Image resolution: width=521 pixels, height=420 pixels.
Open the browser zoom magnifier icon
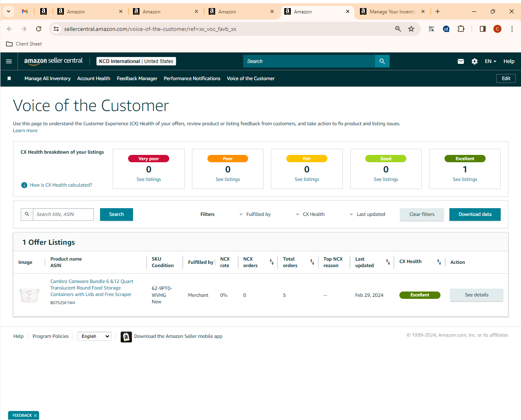click(398, 29)
